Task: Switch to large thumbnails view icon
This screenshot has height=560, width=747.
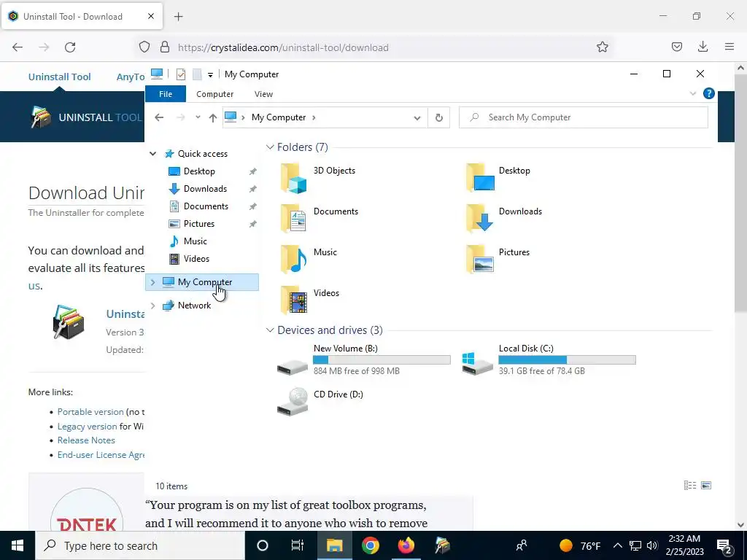Action: (x=706, y=485)
